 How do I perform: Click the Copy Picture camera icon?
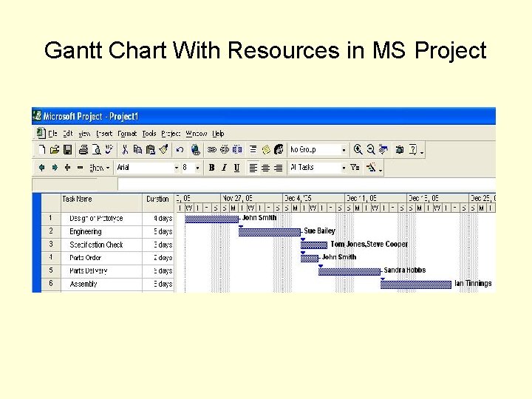pyautogui.click(x=400, y=149)
